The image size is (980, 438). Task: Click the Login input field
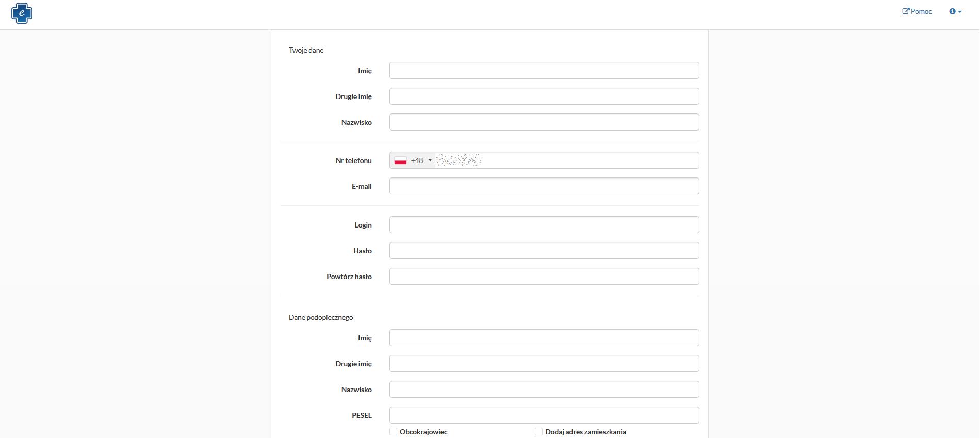coord(544,225)
